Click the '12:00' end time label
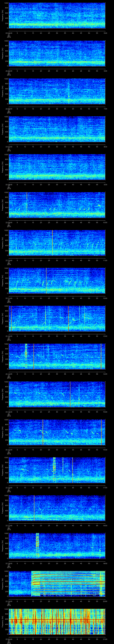 tap(105, 298)
